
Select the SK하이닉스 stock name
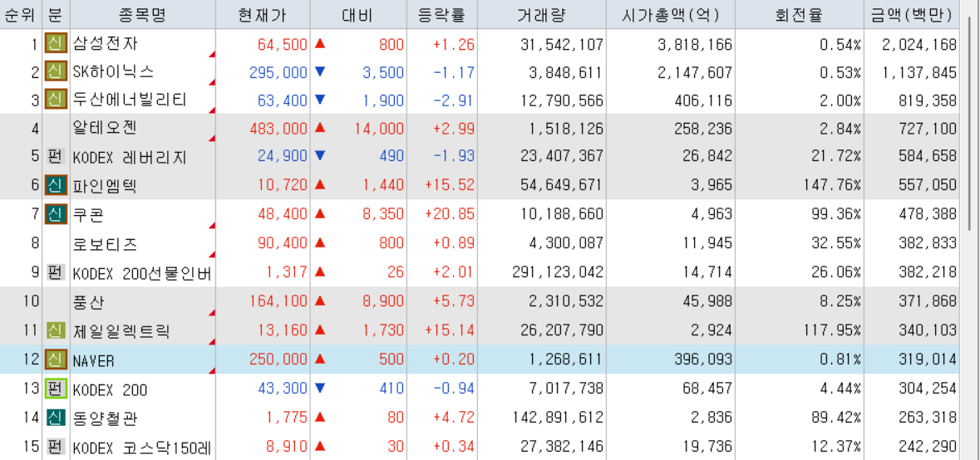pyautogui.click(x=112, y=71)
